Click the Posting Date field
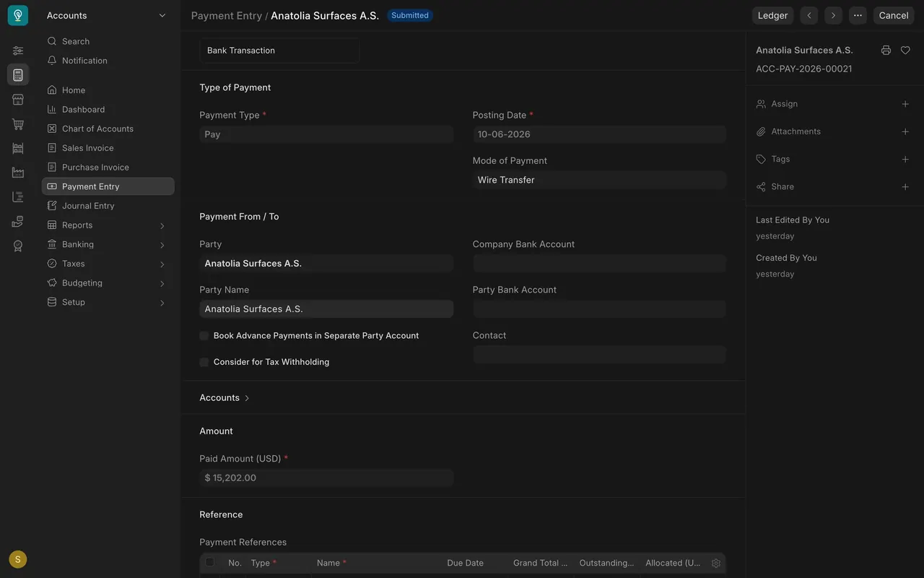924x578 pixels. click(x=599, y=134)
